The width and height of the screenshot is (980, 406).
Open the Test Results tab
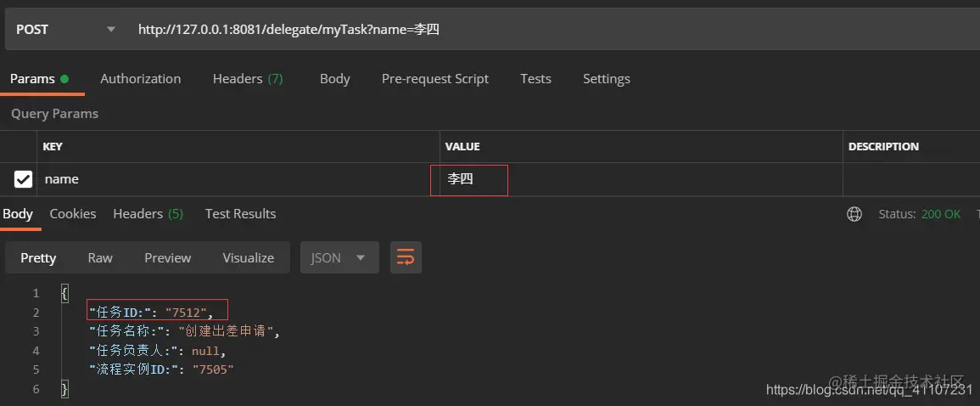(241, 214)
